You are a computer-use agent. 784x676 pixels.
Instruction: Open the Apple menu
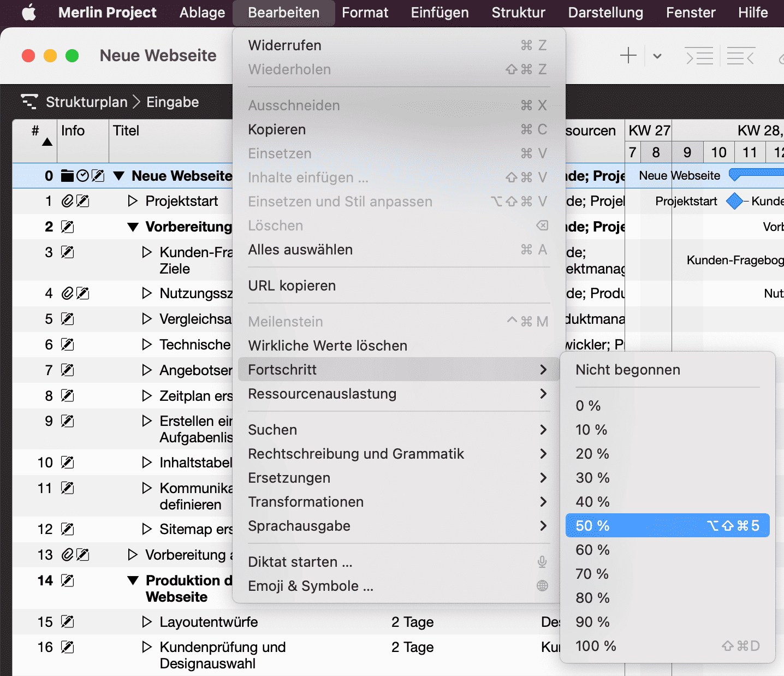pyautogui.click(x=29, y=13)
